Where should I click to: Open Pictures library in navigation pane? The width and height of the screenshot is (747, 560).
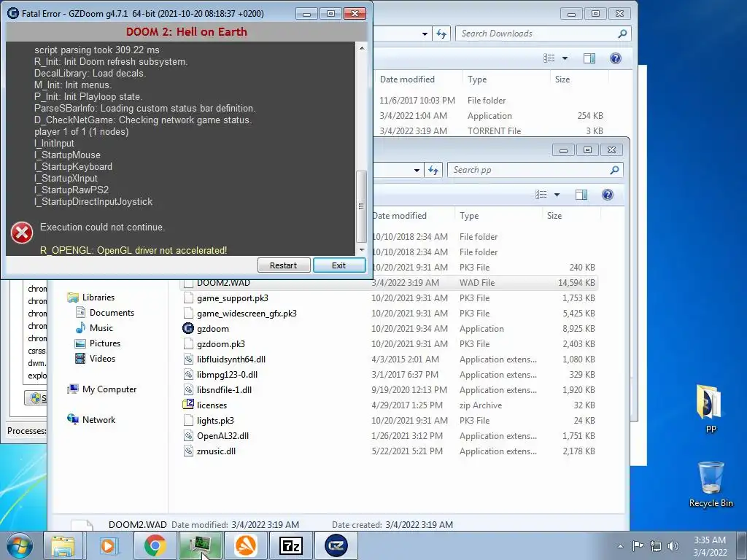point(105,343)
